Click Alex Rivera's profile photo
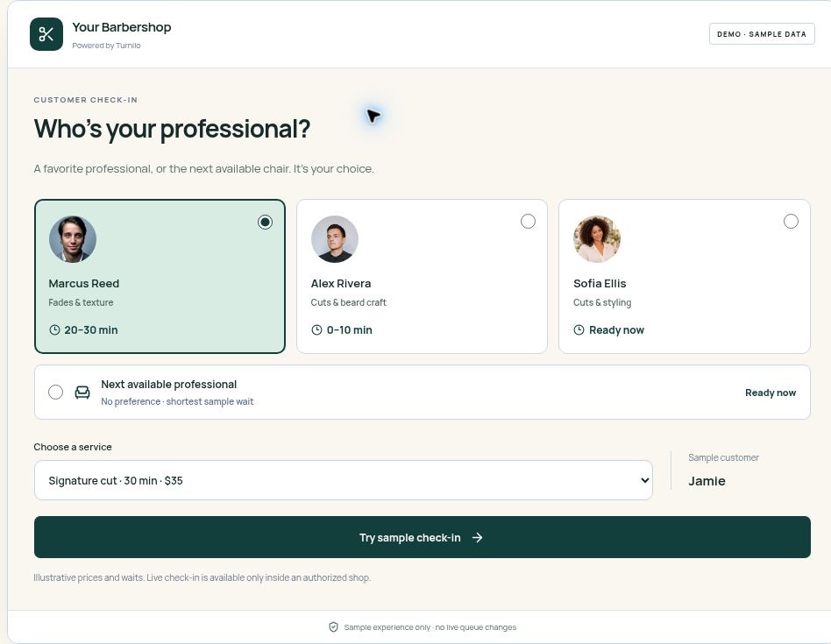The image size is (831, 644). coord(334,239)
